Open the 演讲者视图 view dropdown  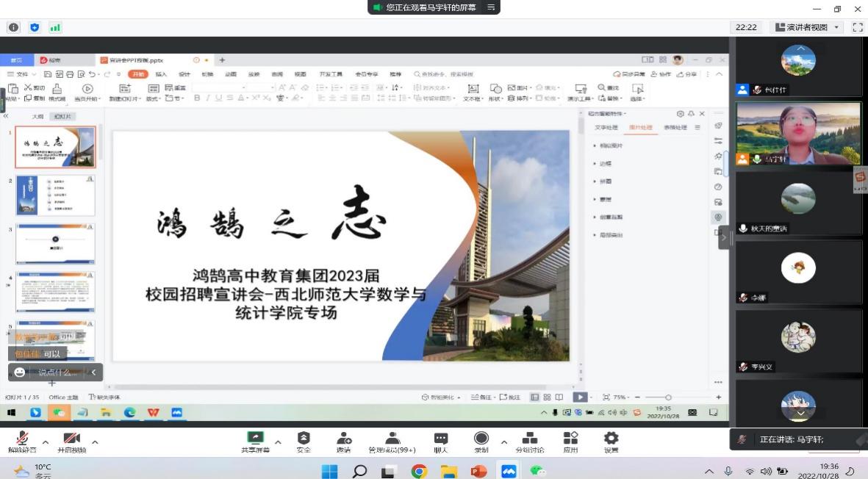pos(806,27)
